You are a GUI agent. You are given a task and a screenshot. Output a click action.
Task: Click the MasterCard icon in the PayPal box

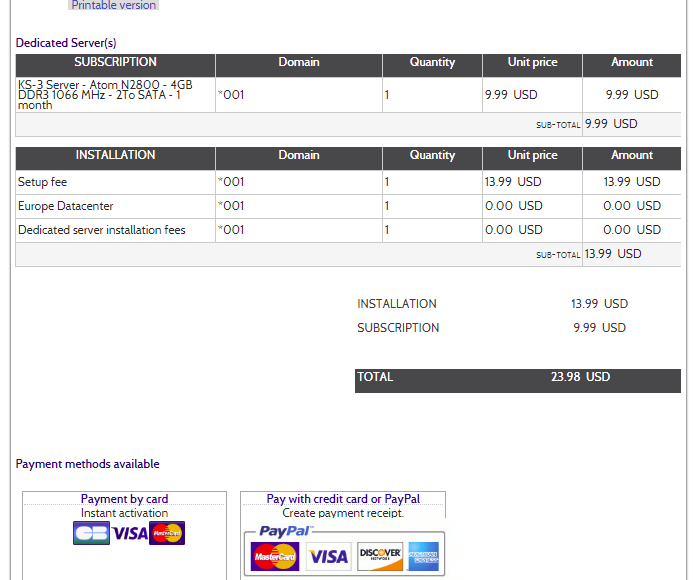click(275, 555)
